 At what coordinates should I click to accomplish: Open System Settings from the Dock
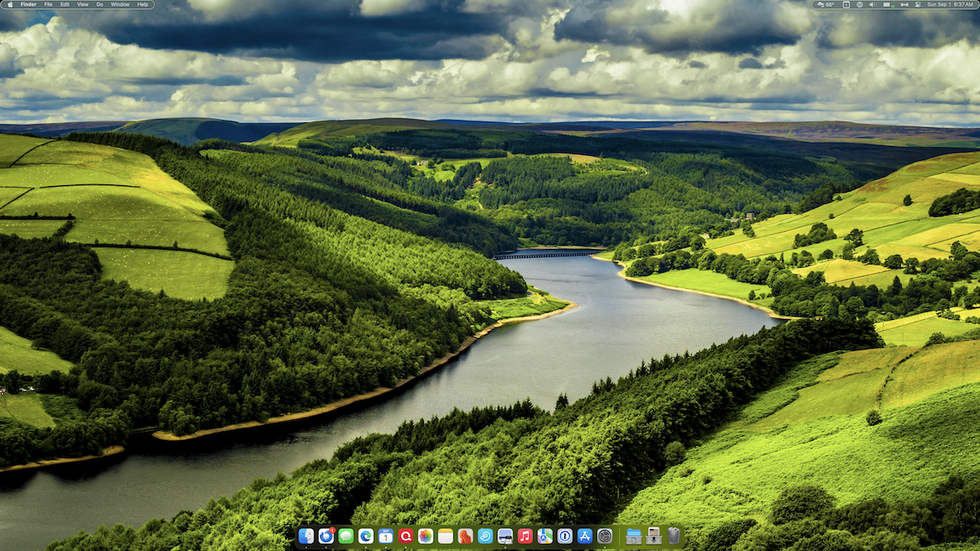(x=606, y=537)
